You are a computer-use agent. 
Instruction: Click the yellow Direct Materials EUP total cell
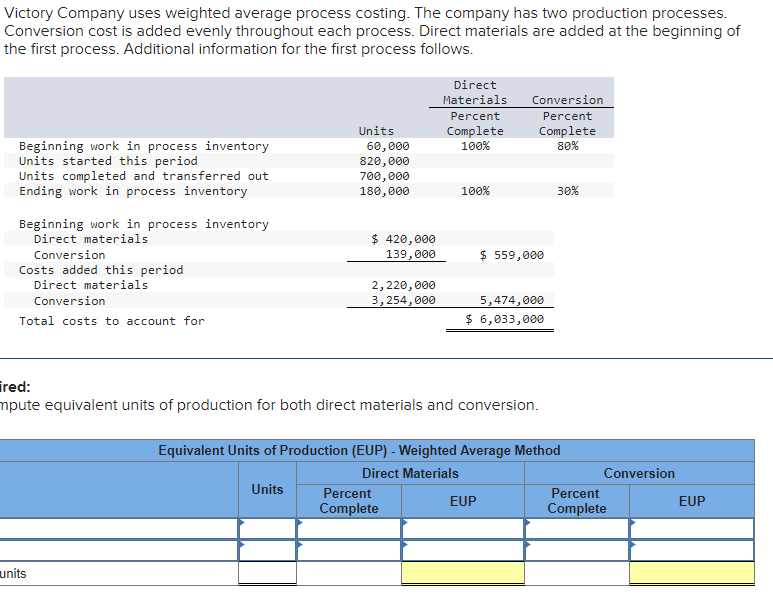click(x=463, y=573)
